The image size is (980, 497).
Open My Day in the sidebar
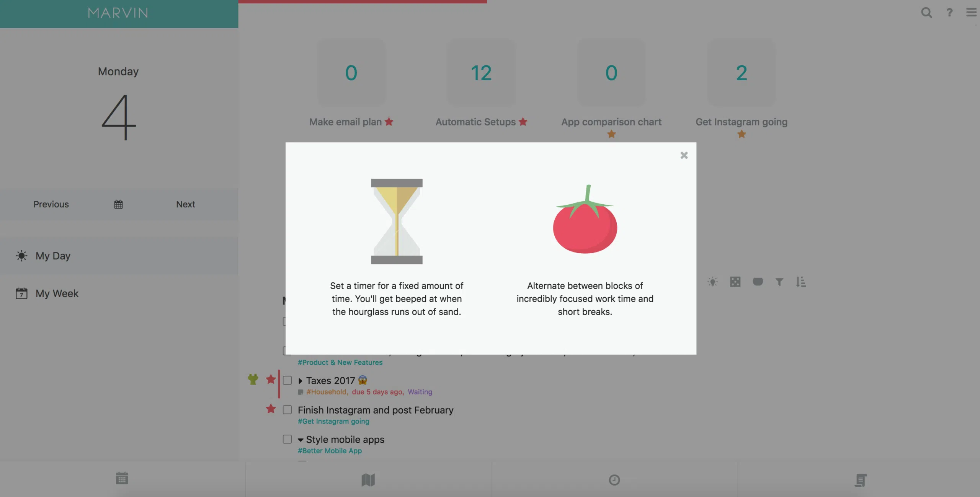[x=52, y=256]
